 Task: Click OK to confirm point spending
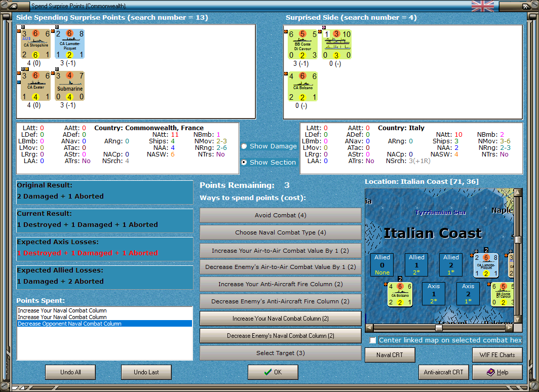[x=273, y=372]
